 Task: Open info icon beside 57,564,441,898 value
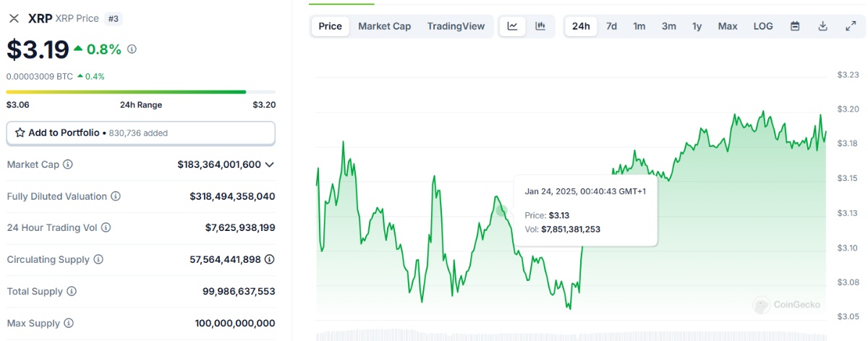pyautogui.click(x=270, y=259)
